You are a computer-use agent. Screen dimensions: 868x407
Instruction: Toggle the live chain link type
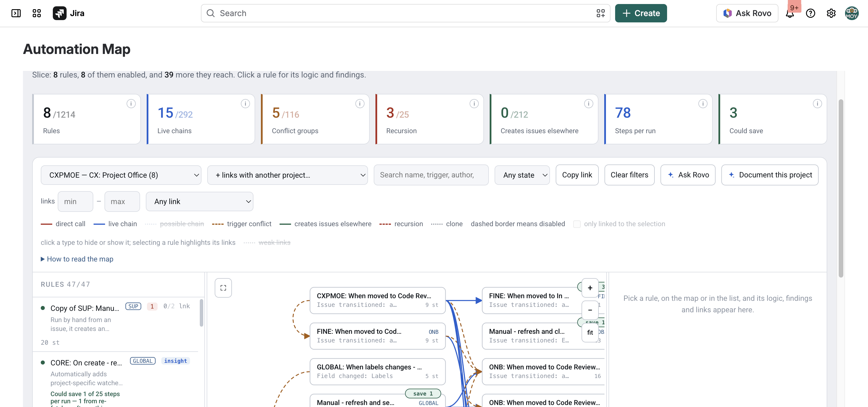point(115,224)
